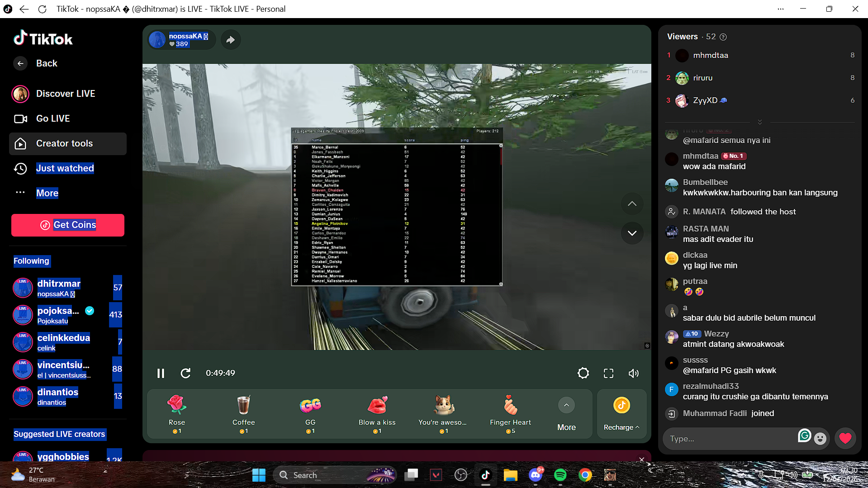Send a GG gift
868x488 pixels.
pos(310,414)
